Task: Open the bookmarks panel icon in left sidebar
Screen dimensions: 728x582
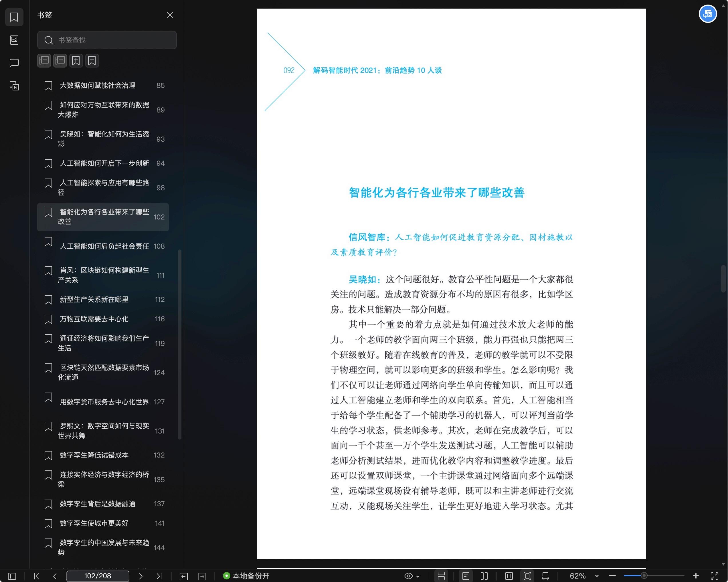Action: 14,17
